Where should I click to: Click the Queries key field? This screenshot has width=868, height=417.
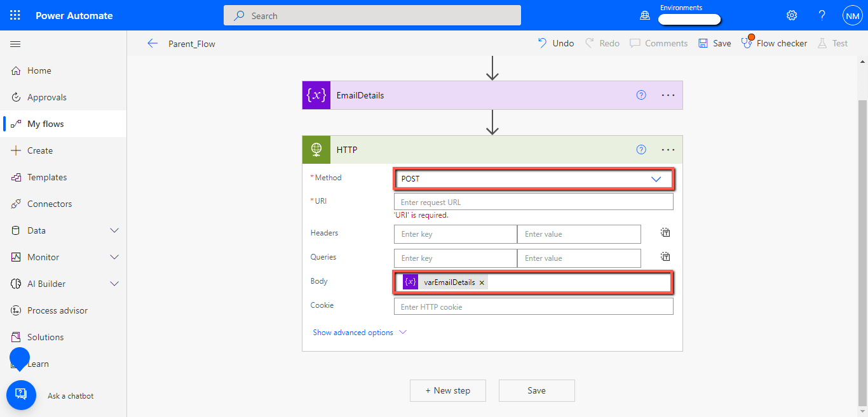456,258
